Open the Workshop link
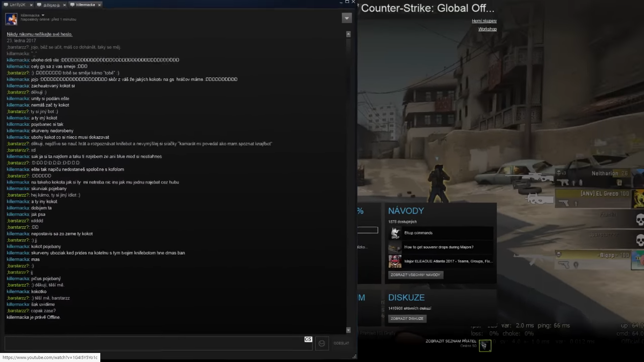The image size is (644, 362). pyautogui.click(x=487, y=29)
